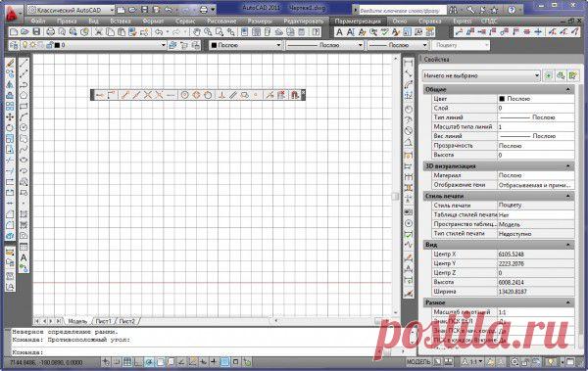Click the Pan hand icon
Screen dimensions: 588x371
click(197, 32)
